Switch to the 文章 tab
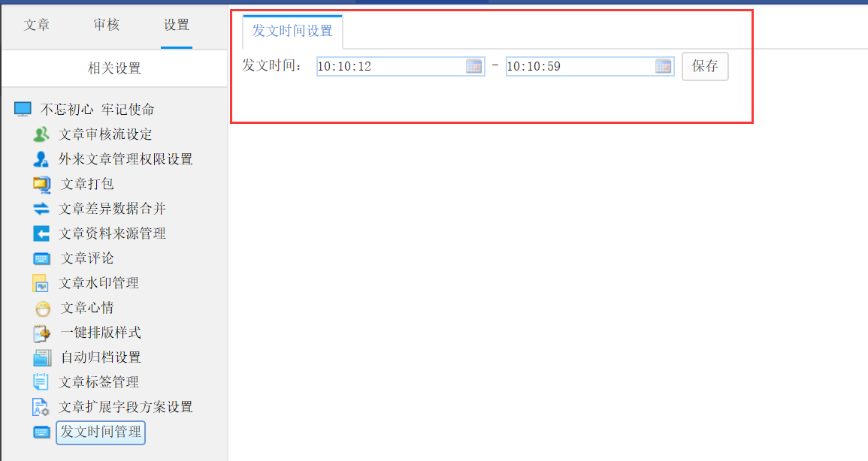The height and width of the screenshot is (461, 868). (37, 25)
